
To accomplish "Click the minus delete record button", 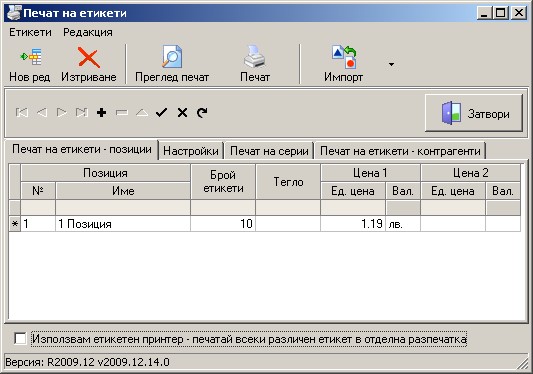I will (122, 113).
